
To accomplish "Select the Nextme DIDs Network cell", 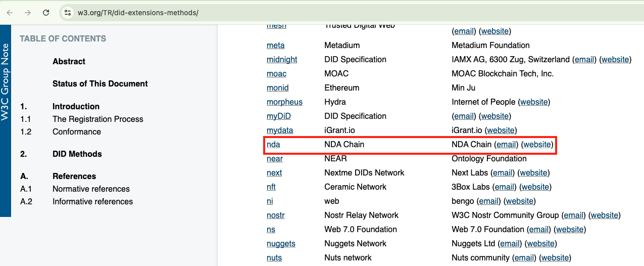I will (x=364, y=172).
